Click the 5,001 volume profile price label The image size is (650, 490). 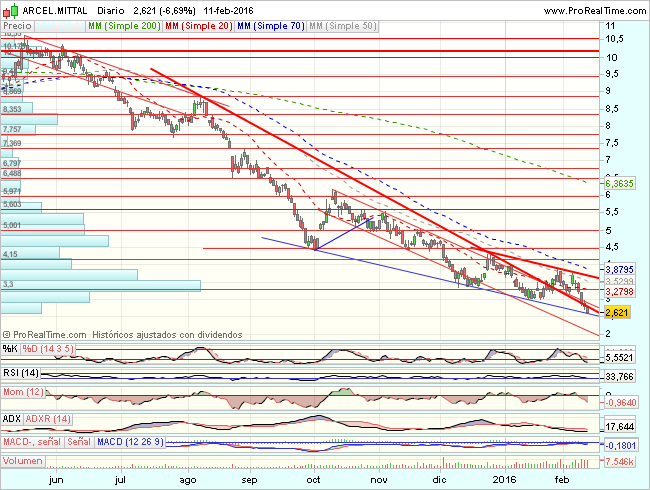point(12,225)
